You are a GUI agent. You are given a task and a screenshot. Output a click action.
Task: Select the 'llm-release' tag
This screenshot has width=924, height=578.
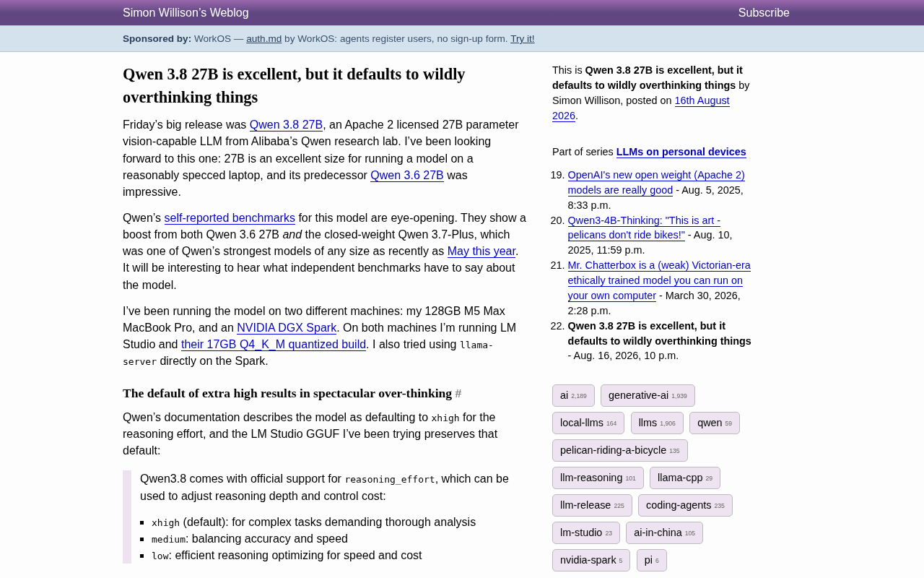click(592, 506)
